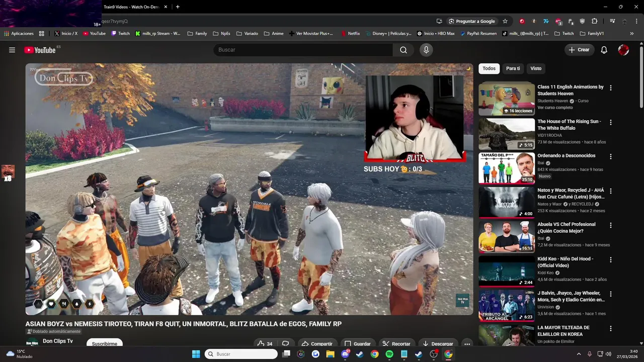Show hidden bookmarks with double chevron
644x362 pixels.
click(x=632, y=34)
